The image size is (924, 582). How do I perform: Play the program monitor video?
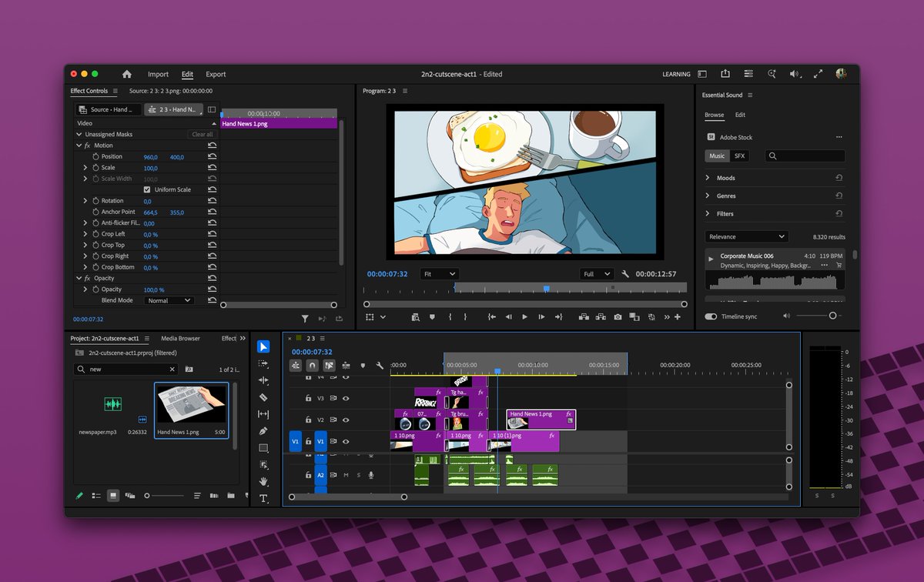[524, 316]
